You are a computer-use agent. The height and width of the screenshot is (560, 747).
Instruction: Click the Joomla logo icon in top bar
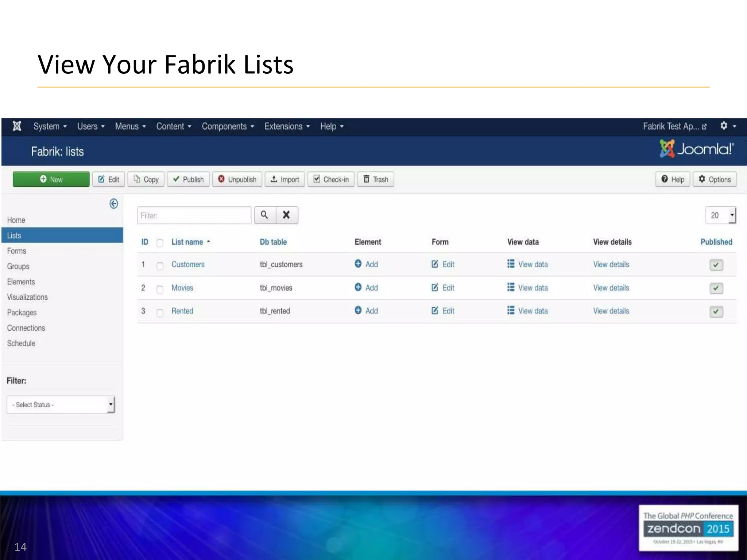(x=17, y=126)
